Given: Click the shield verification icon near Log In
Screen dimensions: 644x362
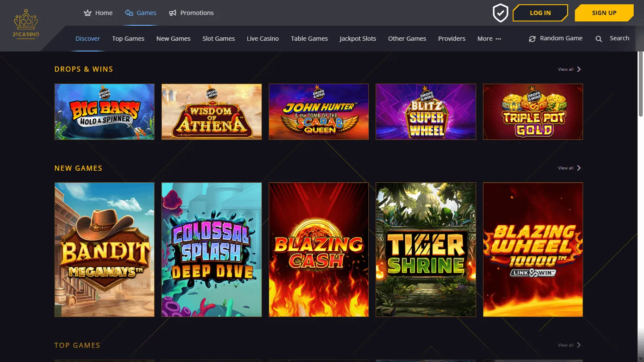Looking at the screenshot, I should 500,13.
